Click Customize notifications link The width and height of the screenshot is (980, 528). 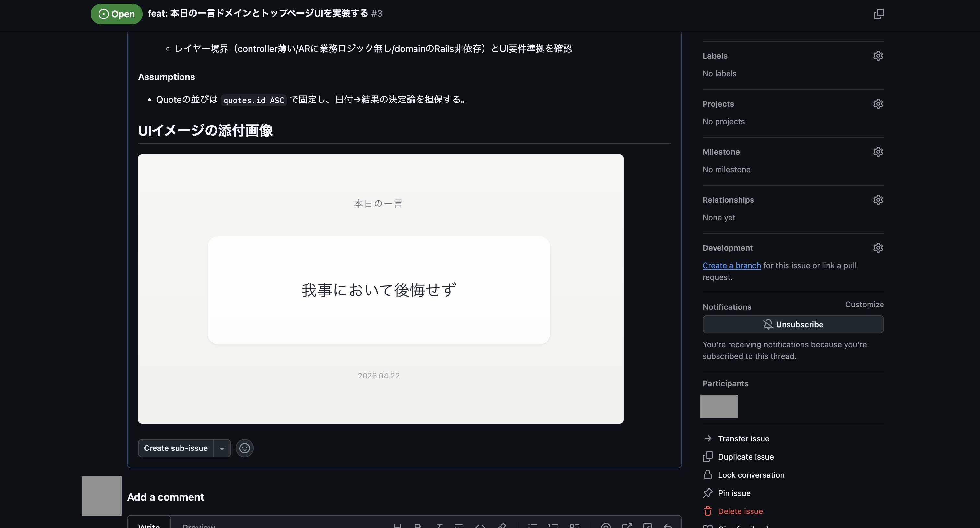pos(864,304)
